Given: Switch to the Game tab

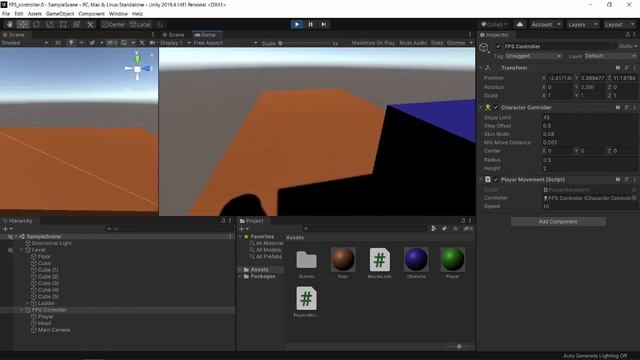Looking at the screenshot, I should [207, 35].
